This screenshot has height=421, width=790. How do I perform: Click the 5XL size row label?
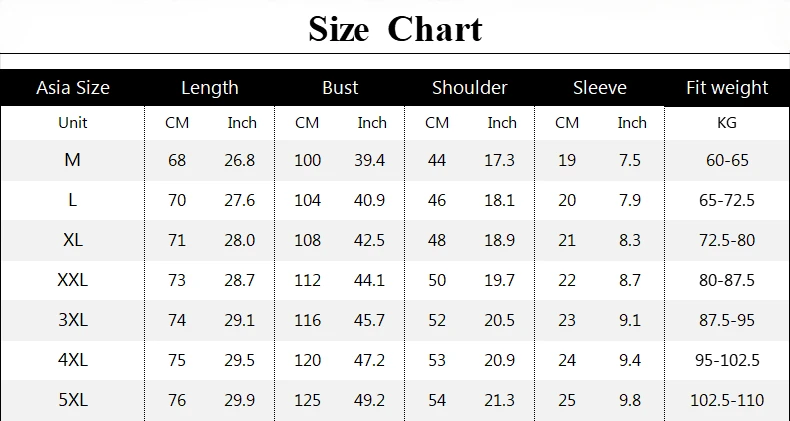coord(73,400)
